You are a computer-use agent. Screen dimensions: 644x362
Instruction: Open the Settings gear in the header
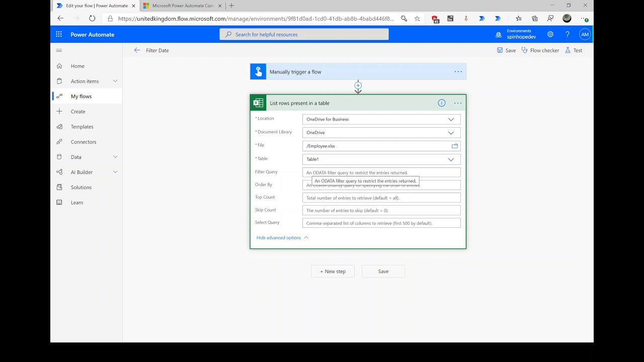(550, 34)
